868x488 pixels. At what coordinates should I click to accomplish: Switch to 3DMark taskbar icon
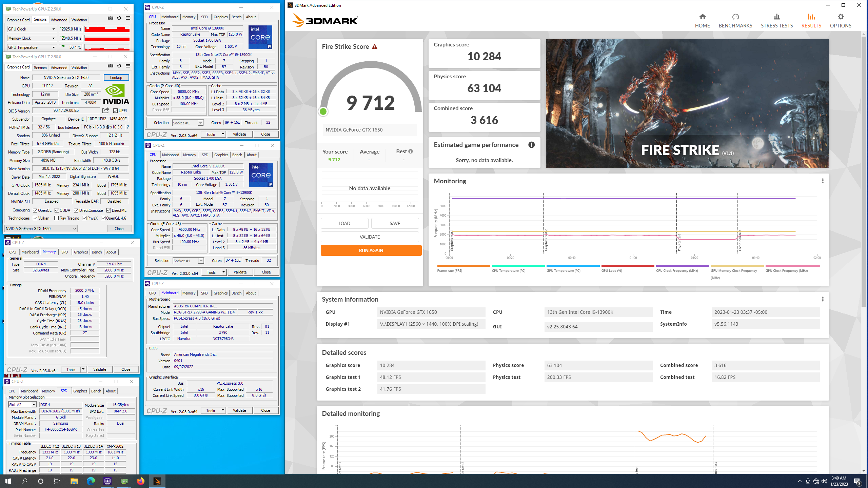[x=157, y=481]
